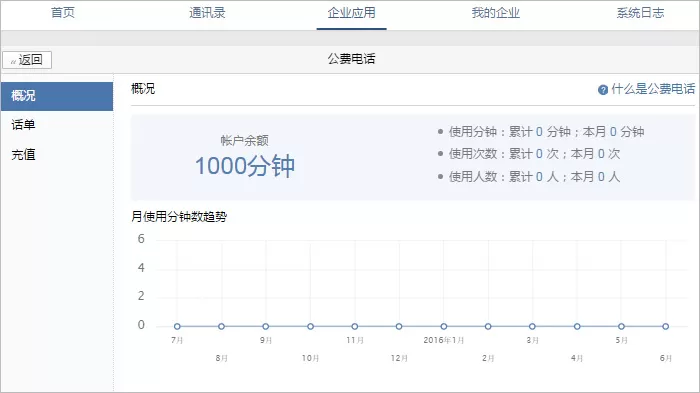Open the 首页 tab

coord(63,13)
